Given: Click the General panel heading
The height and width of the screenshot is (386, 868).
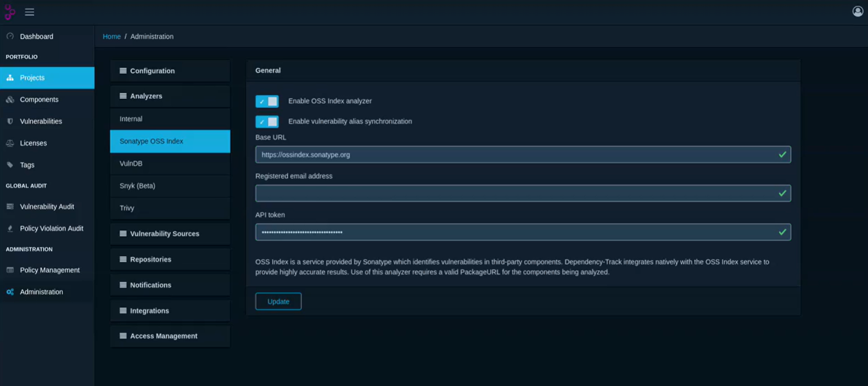Looking at the screenshot, I should coord(268,71).
